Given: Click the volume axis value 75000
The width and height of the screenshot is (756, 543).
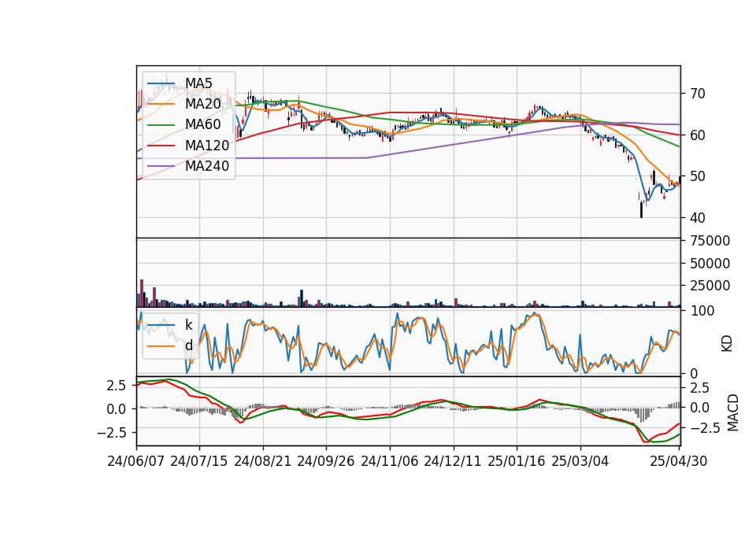Looking at the screenshot, I should coord(710,241).
